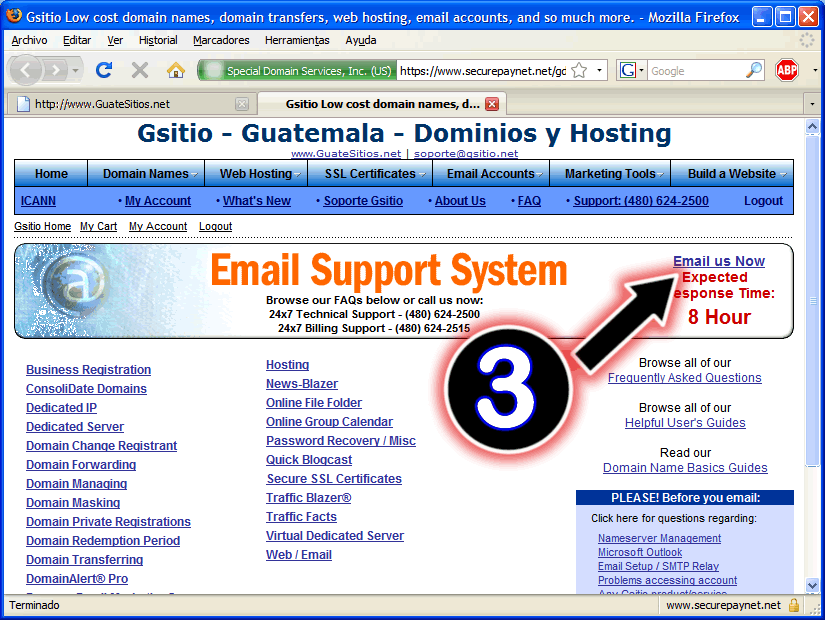
Task: Click the padlock security icon in status bar
Action: pos(794,605)
